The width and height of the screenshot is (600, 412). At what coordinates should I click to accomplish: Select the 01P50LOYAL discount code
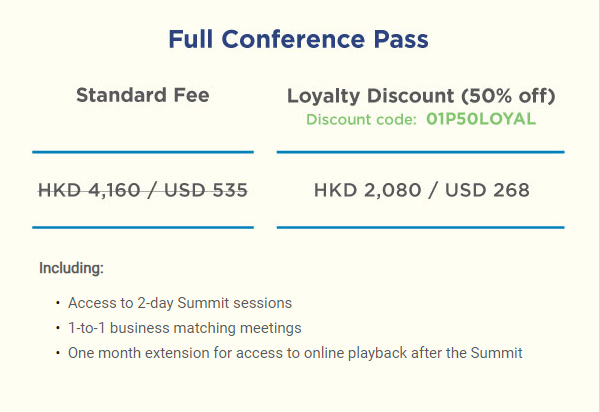[x=480, y=119]
